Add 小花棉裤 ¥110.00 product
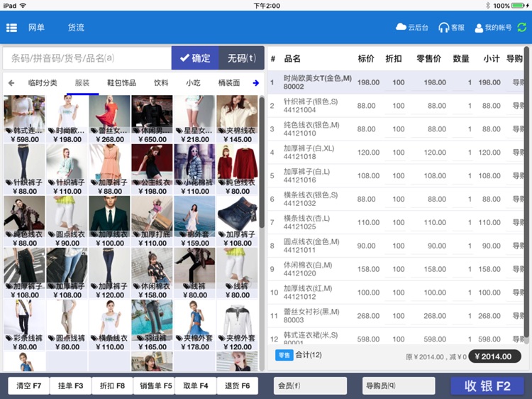Image resolution: width=532 pixels, height=399 pixels. [x=194, y=169]
